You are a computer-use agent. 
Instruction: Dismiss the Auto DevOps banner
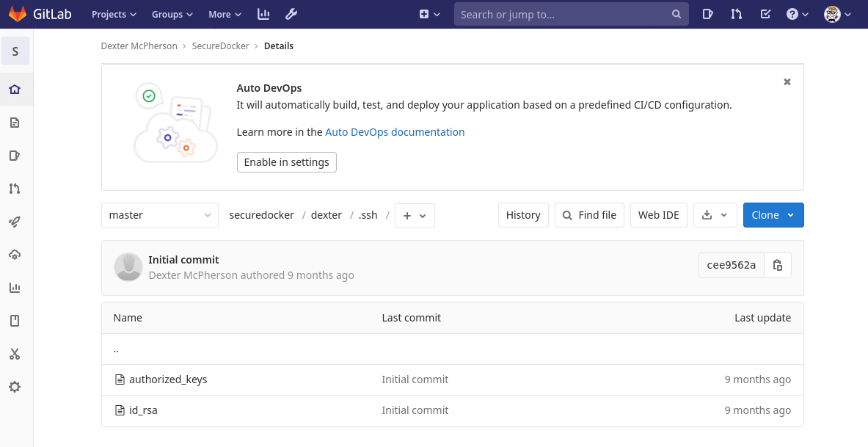787,82
